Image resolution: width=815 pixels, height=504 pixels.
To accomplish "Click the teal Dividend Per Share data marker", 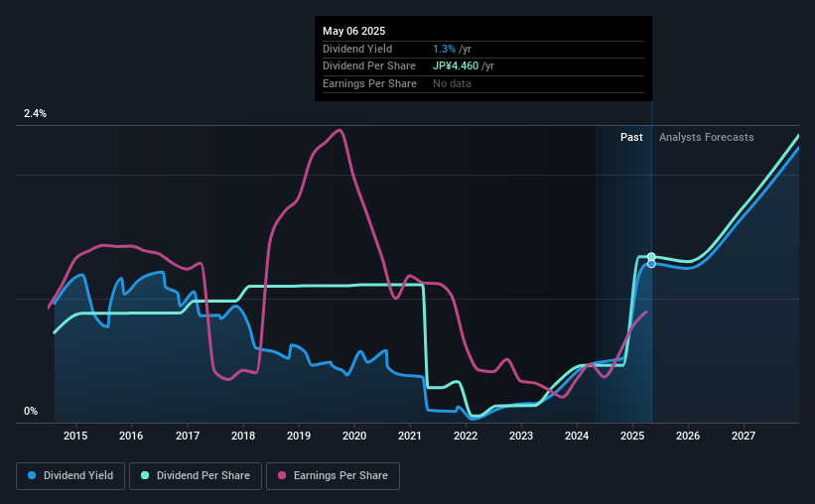I will click(651, 257).
